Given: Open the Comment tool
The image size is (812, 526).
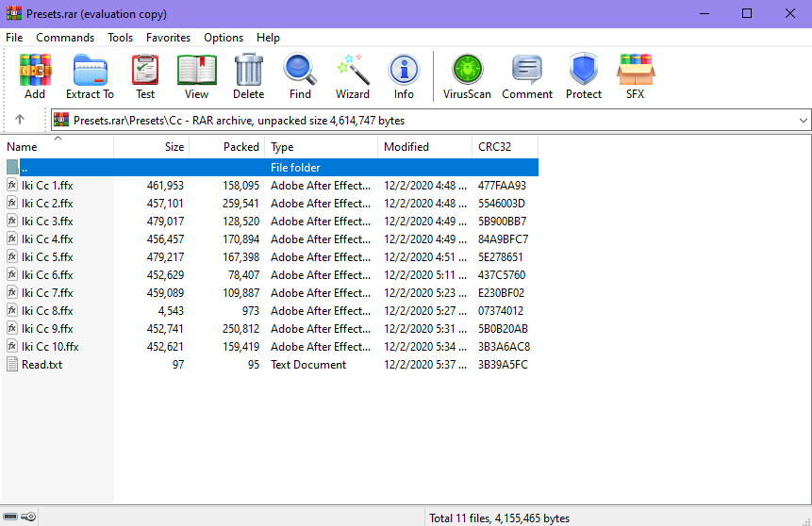Looking at the screenshot, I should tap(527, 76).
